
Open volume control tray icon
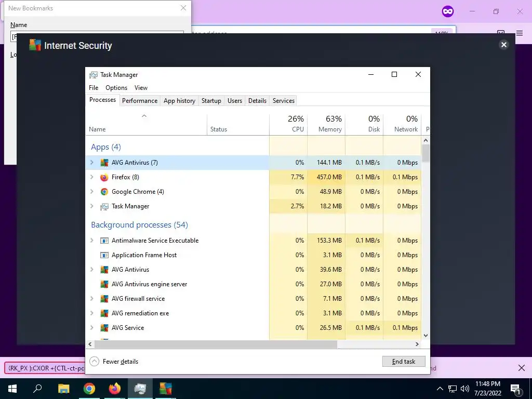click(465, 389)
